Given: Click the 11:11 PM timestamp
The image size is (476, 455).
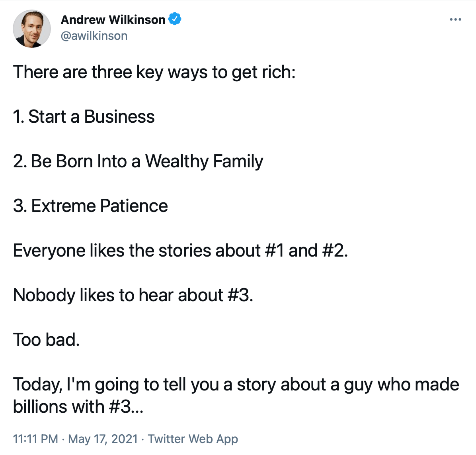Looking at the screenshot, I should point(35,439).
